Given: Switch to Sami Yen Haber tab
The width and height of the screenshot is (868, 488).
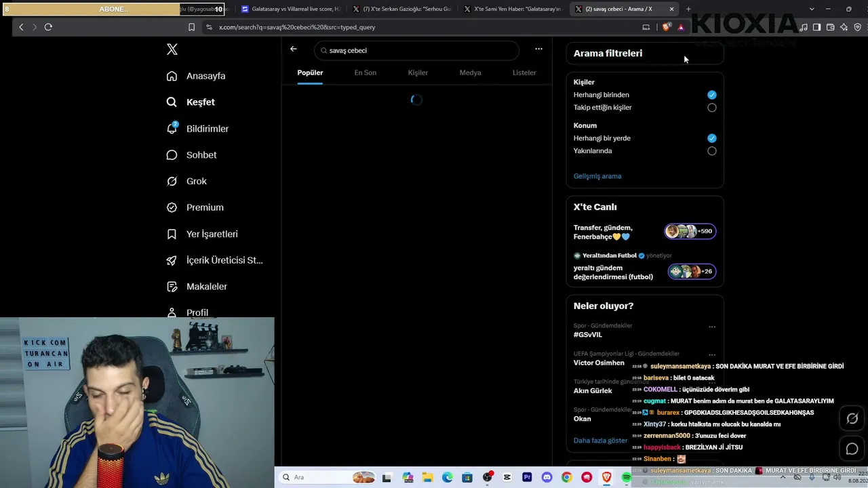Looking at the screenshot, I should click(x=512, y=9).
